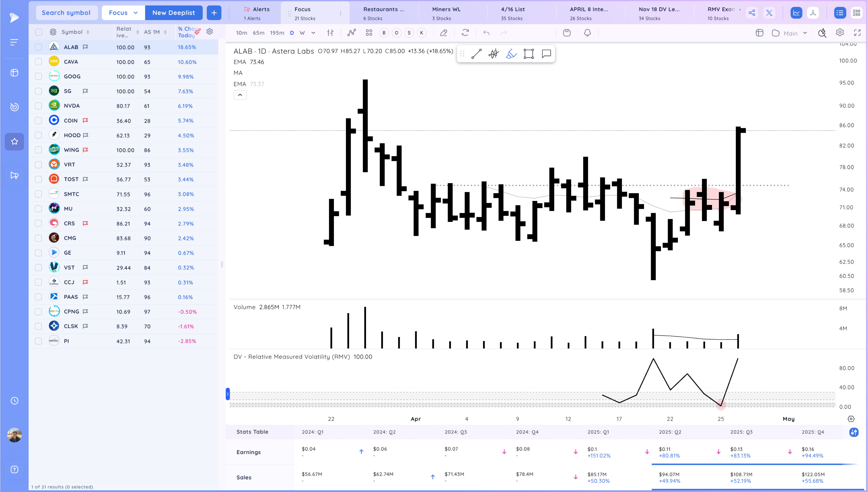Screen dimensions: 868x492
Task: Open the Focus deeplist dropdown
Action: (x=123, y=13)
